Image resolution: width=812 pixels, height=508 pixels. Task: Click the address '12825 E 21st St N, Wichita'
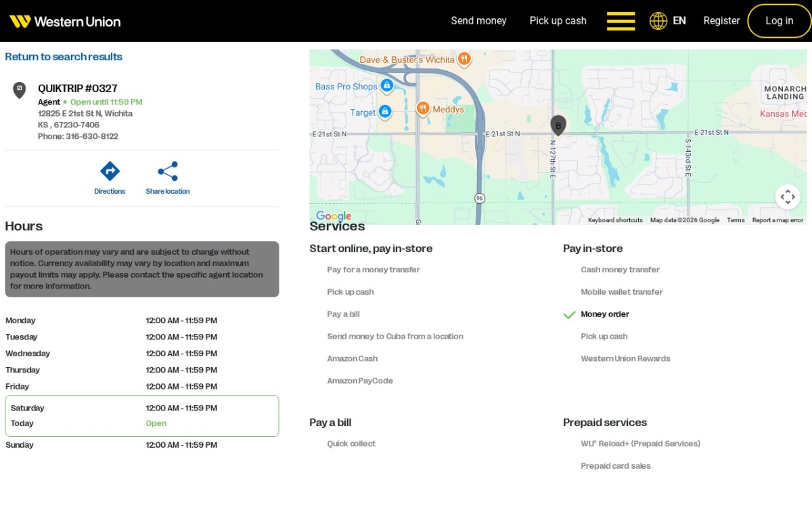click(x=85, y=114)
